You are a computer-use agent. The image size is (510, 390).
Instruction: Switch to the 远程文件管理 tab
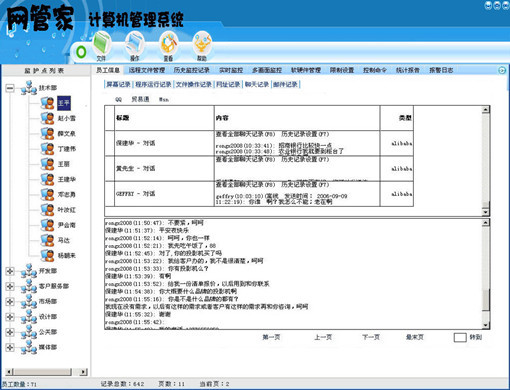click(147, 70)
